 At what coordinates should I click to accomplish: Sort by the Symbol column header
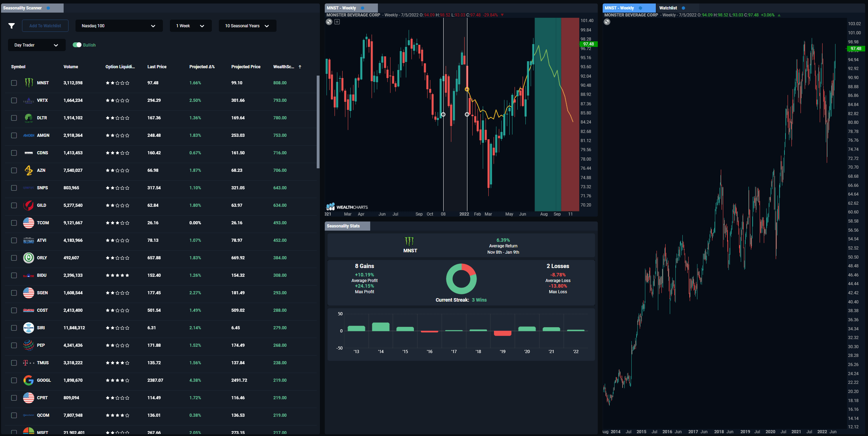[x=18, y=67]
